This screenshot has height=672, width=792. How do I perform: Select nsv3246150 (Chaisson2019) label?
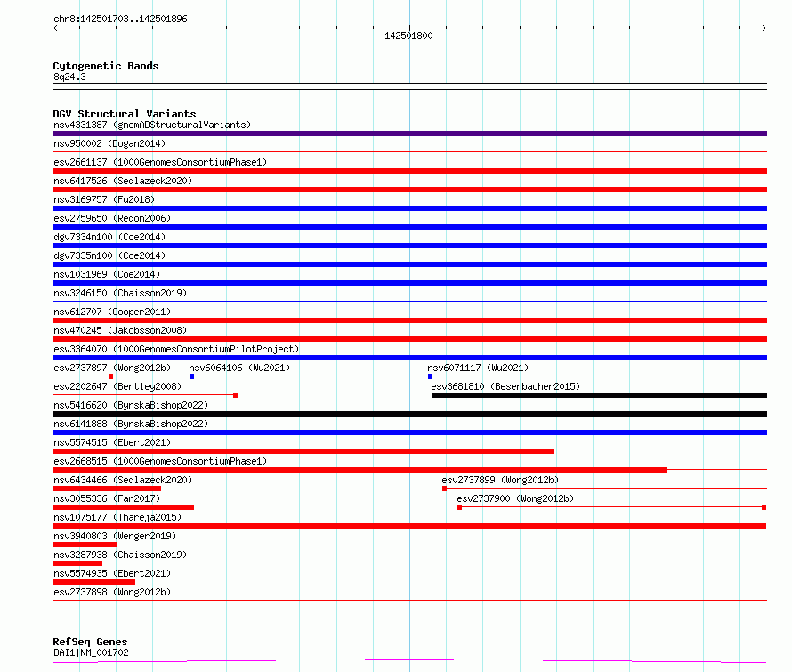[x=120, y=293]
